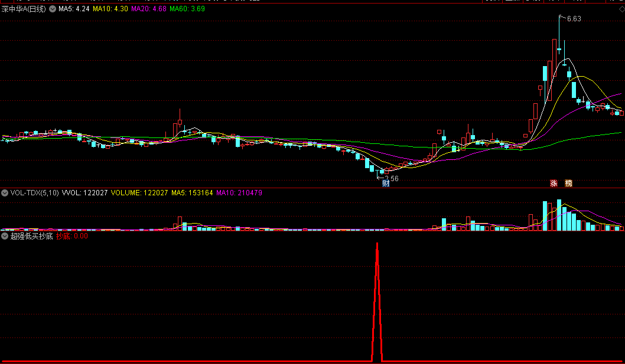Image resolution: width=625 pixels, height=364 pixels.
Task: Click the MA5: 4.24 label
Action: click(x=74, y=9)
